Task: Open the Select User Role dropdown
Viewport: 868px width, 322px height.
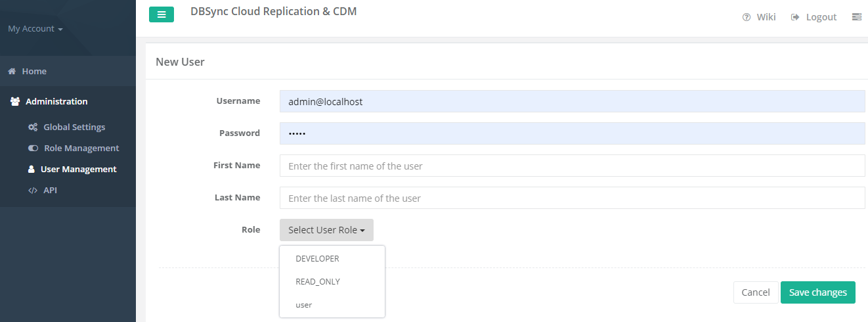Action: pyautogui.click(x=326, y=230)
